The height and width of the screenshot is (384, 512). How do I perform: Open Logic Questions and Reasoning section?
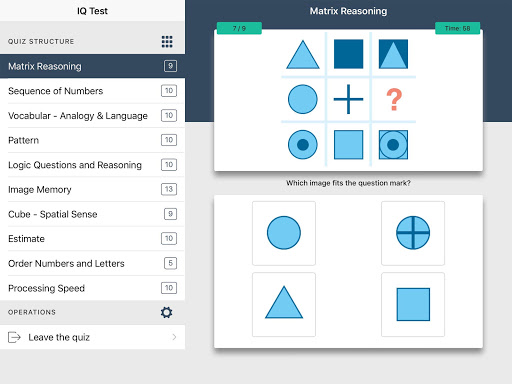click(92, 165)
